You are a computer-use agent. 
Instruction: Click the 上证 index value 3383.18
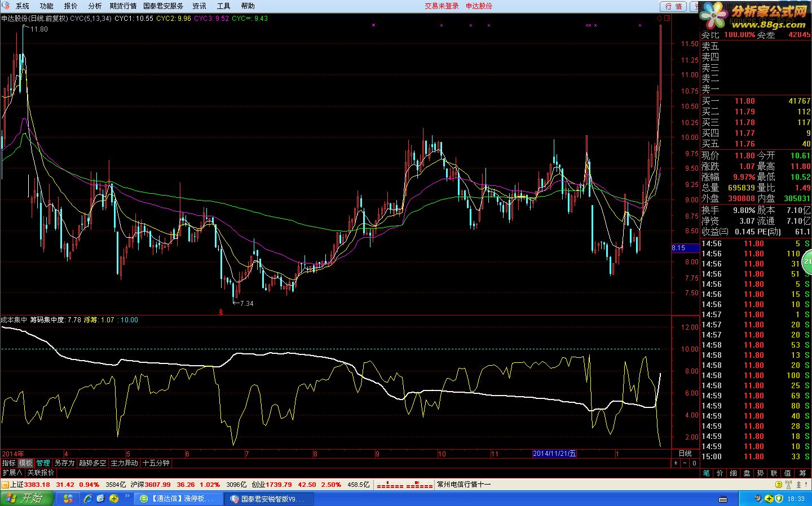(37, 485)
